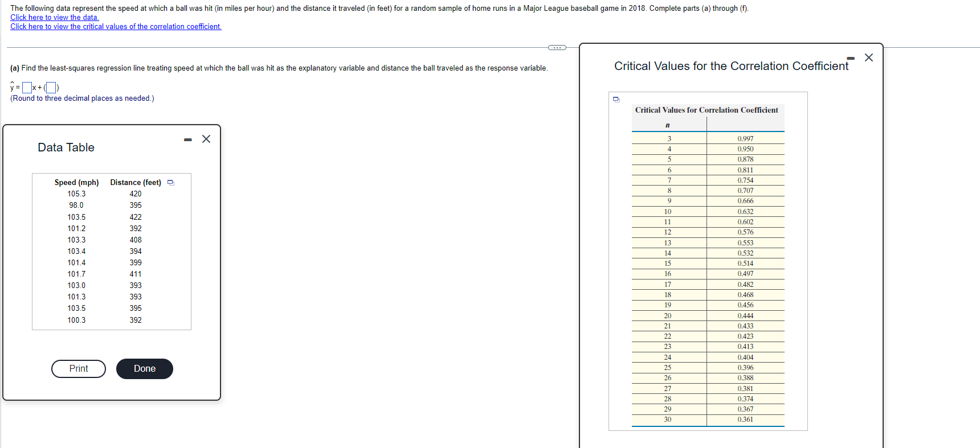Select distance value 420
Screen dimensions: 980x448
(x=136, y=194)
